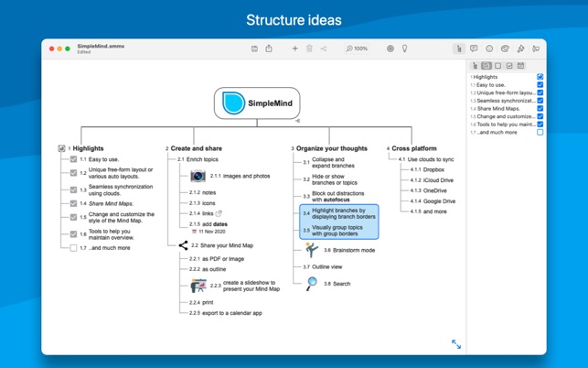Select 'Visually group topics with group borders' topic

coord(337,231)
